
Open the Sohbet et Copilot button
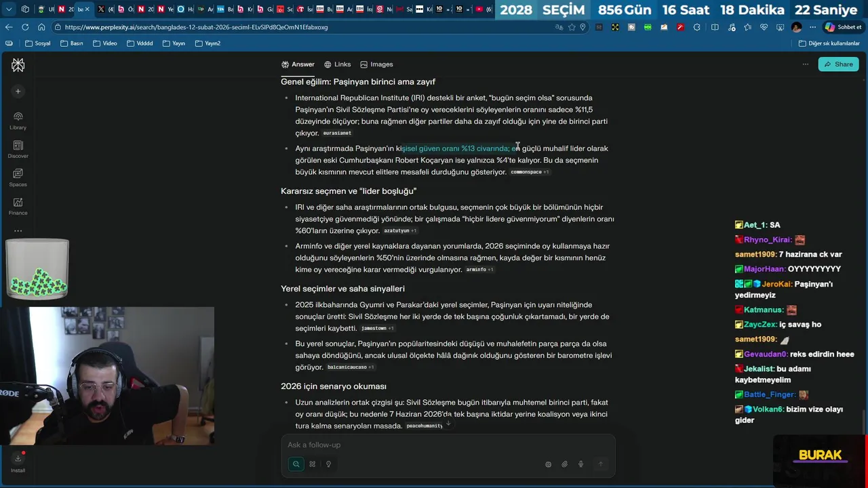[x=843, y=27]
